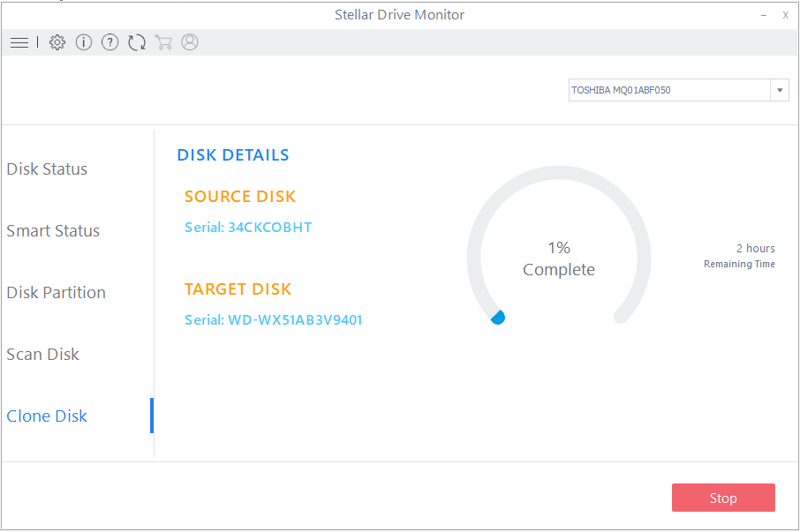Screen dimensions: 800x532
Task: Close the Stellar Drive Monitor window
Action: pos(785,15)
